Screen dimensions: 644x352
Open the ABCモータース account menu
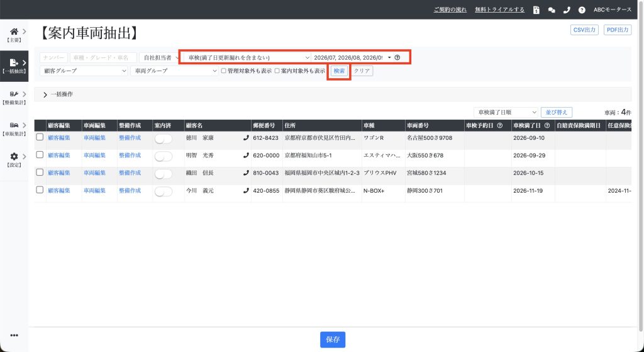tap(613, 10)
